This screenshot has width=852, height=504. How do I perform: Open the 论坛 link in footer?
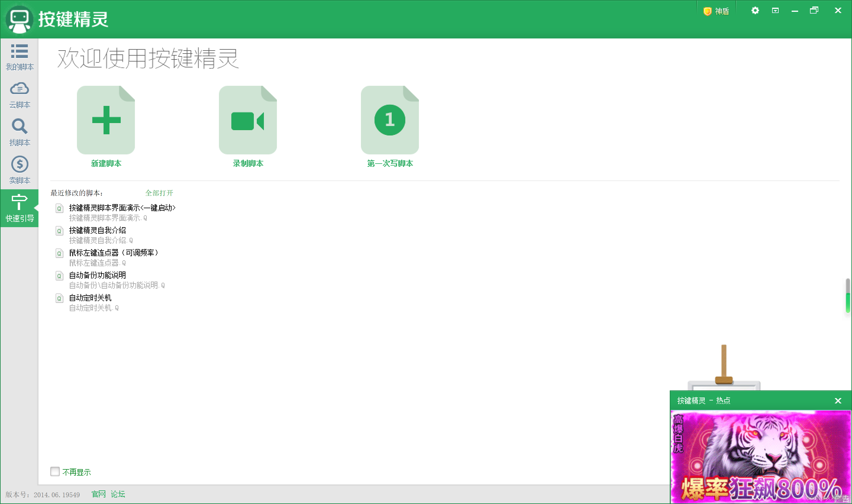118,494
